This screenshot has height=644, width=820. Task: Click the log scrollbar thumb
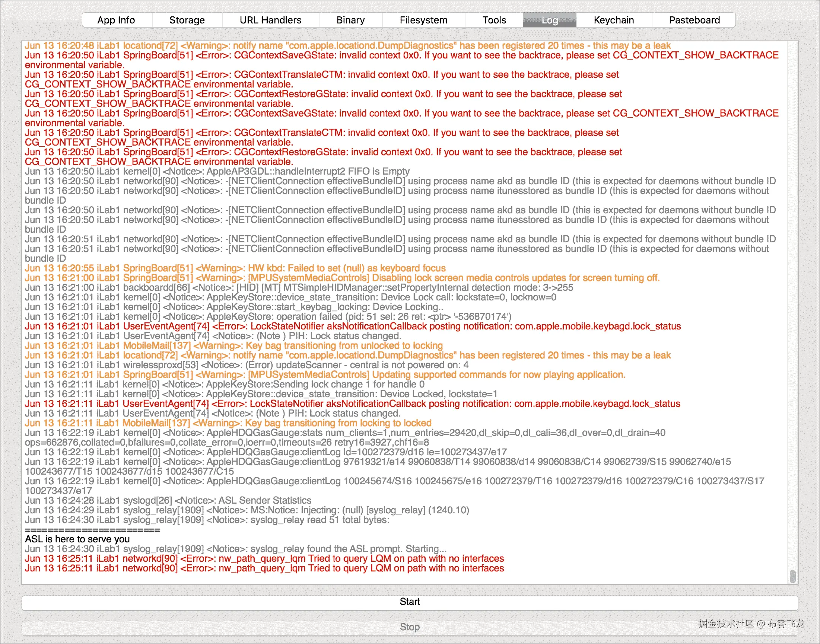[792, 576]
